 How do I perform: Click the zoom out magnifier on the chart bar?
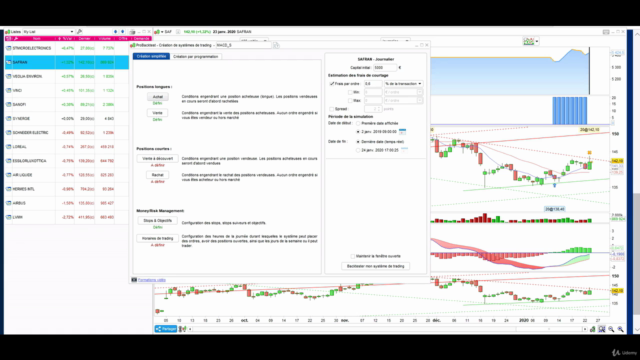tap(611, 329)
